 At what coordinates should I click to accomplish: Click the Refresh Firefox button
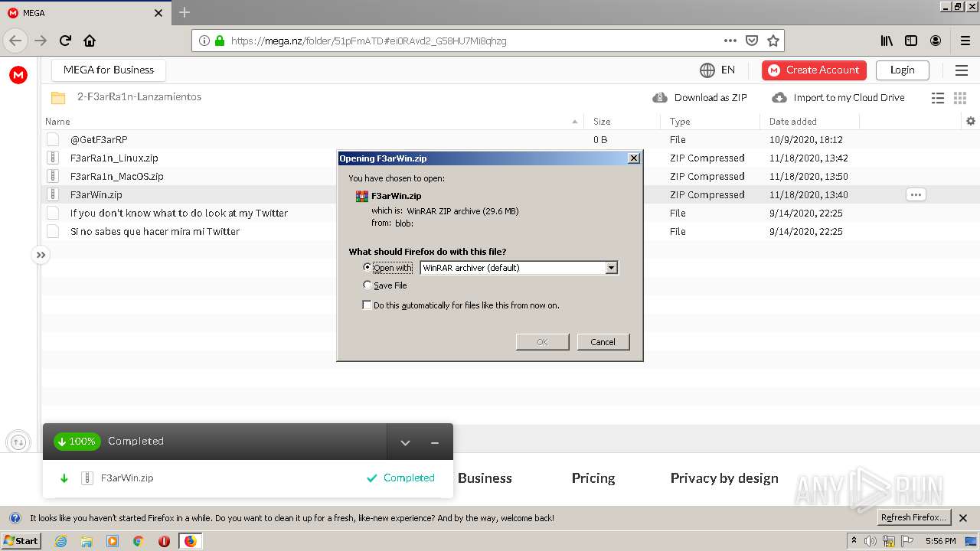pos(914,517)
